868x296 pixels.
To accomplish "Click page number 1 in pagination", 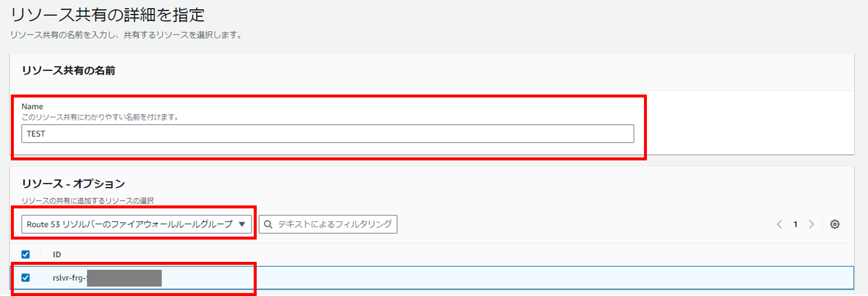I will point(795,224).
